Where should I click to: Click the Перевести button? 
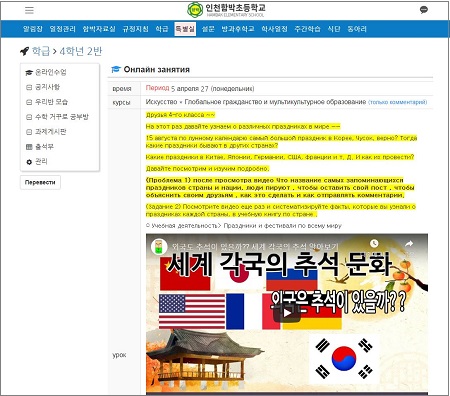(x=40, y=182)
